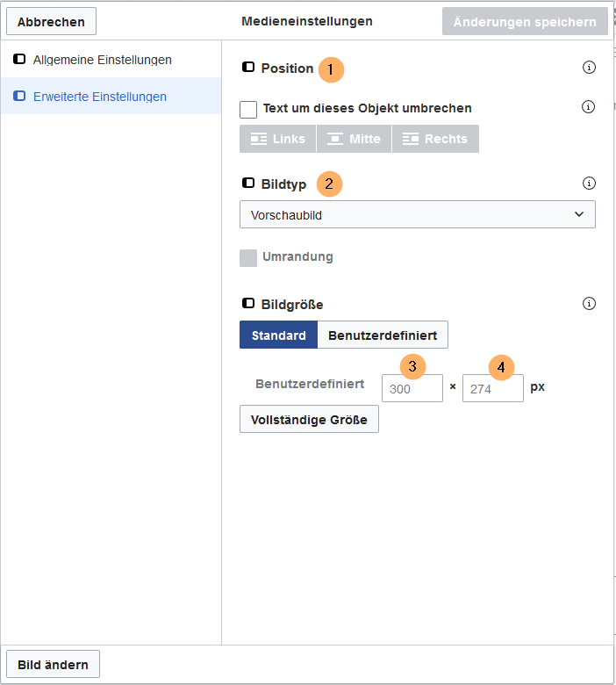Switch image size to Benutzerdefiniert
Image resolution: width=616 pixels, height=685 pixels.
click(383, 335)
